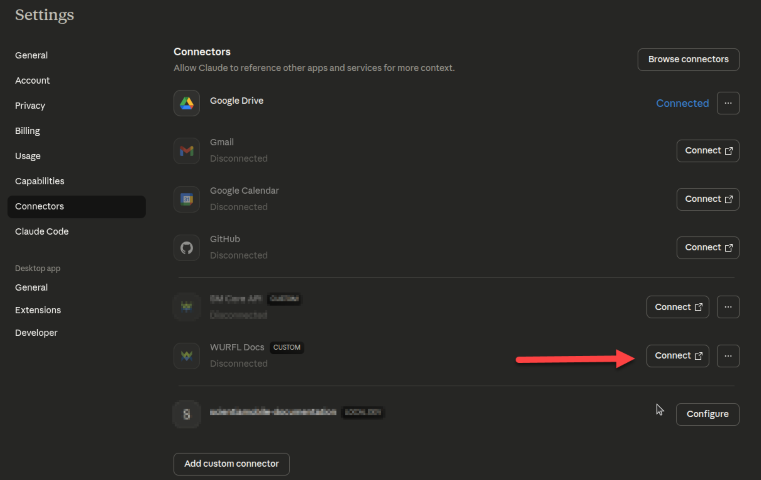The width and height of the screenshot is (761, 480).
Task: Select Connectors in the sidebar
Action: [77, 206]
